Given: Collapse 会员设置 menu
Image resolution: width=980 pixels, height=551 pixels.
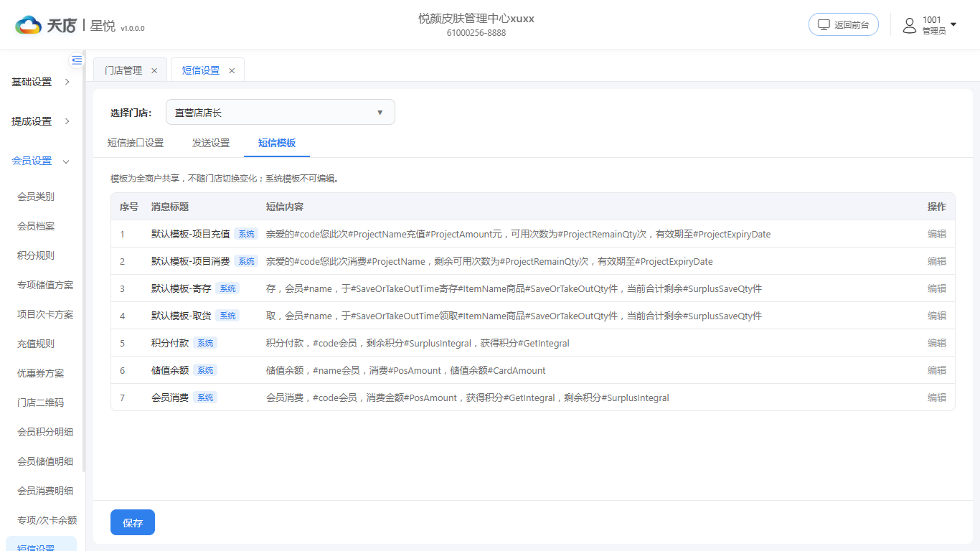Looking at the screenshot, I should click(x=42, y=161).
